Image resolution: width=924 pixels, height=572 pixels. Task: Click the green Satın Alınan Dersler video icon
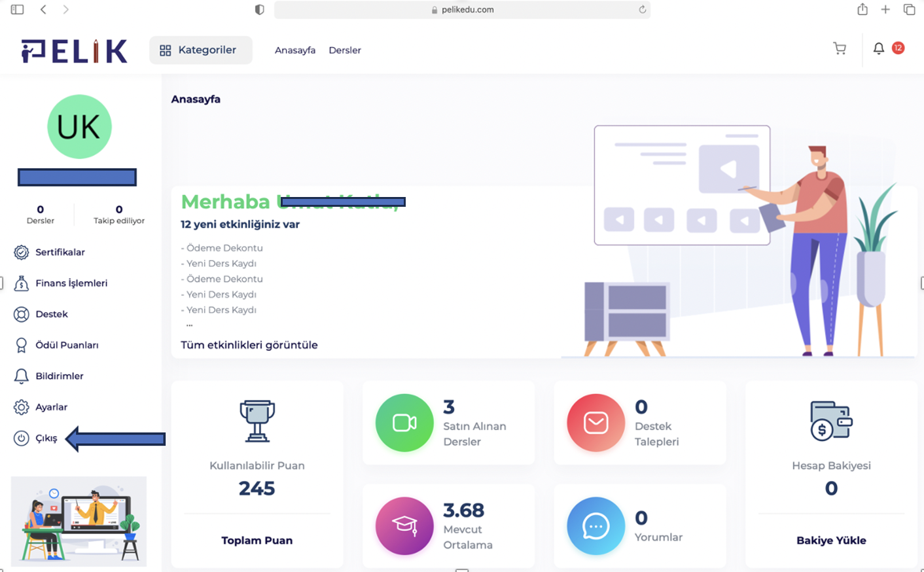click(x=404, y=423)
